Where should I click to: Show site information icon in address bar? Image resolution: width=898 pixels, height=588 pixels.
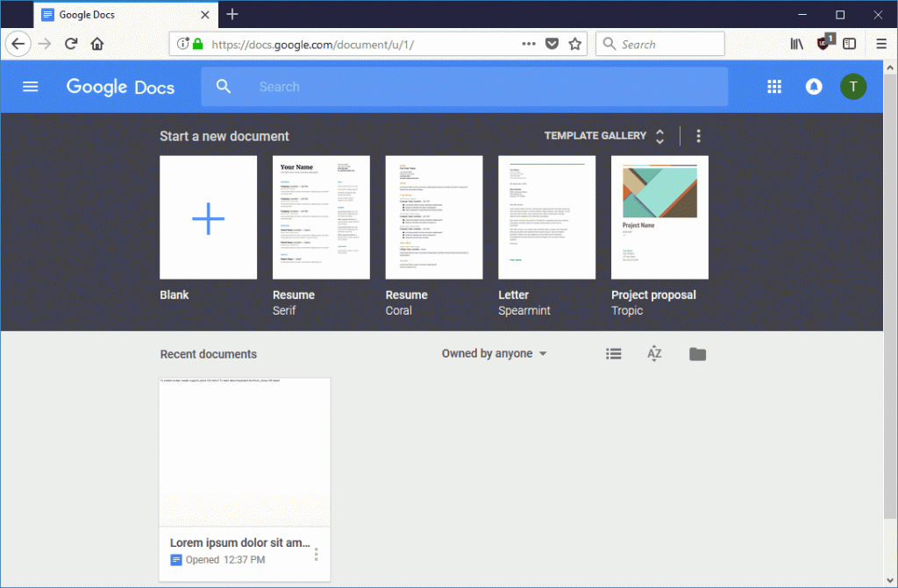[182, 44]
